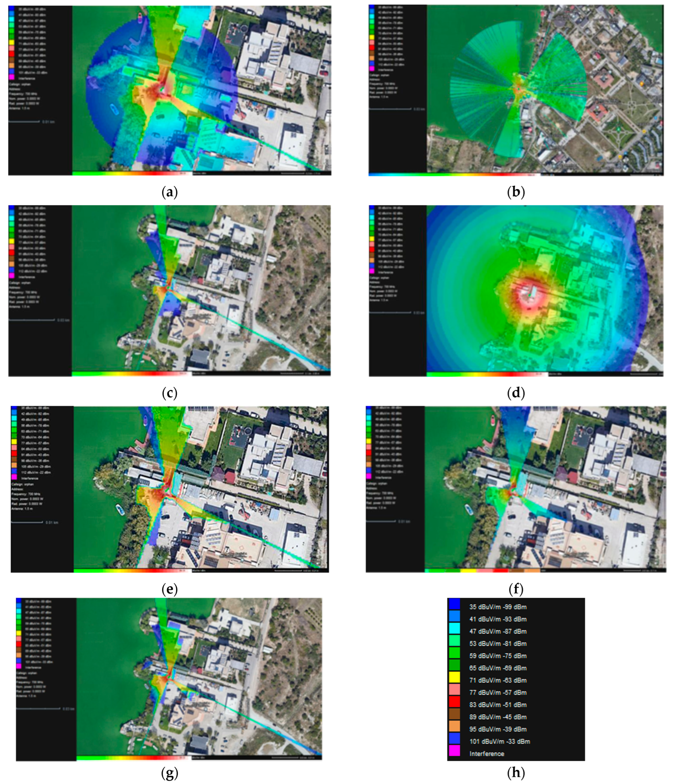674x784 pixels.
Task: Click the brown 89 dBuV/m legend swatch
Action: [454, 714]
